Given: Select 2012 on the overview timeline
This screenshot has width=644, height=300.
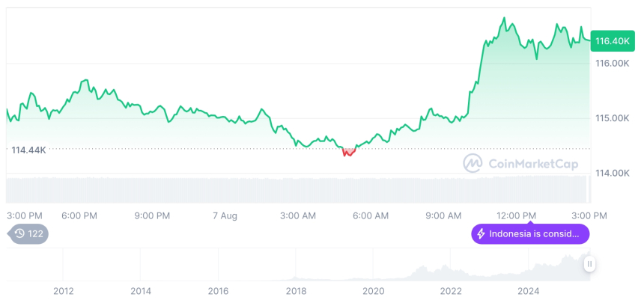Looking at the screenshot, I should pyautogui.click(x=64, y=290).
